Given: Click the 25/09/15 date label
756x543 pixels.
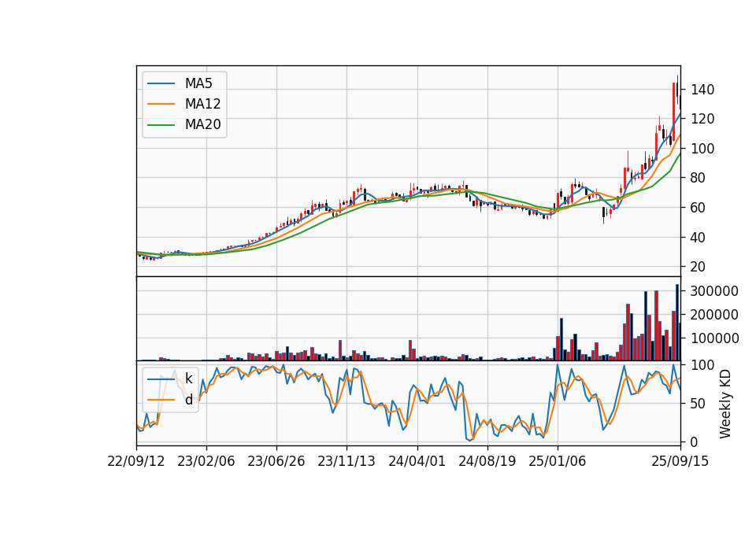Looking at the screenshot, I should pyautogui.click(x=680, y=461).
